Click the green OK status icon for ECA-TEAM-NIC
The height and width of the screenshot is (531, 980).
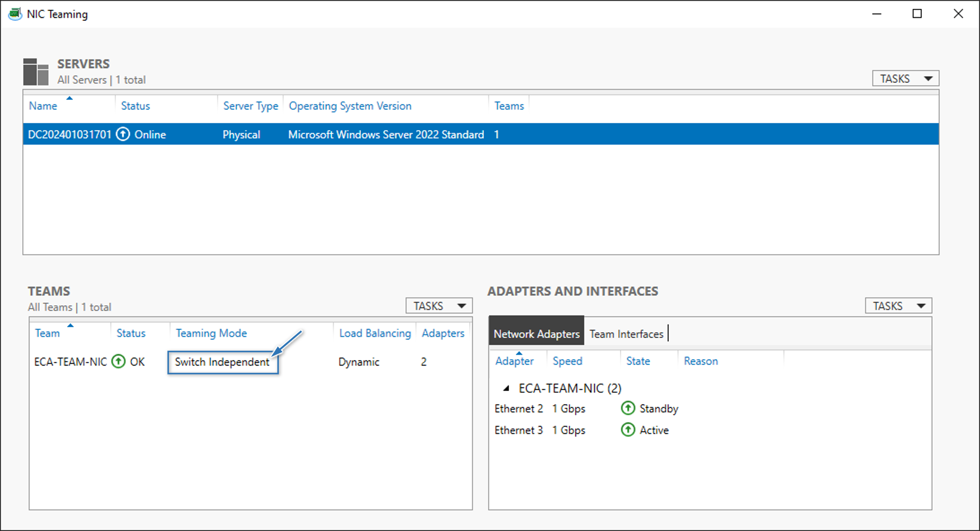tap(119, 361)
